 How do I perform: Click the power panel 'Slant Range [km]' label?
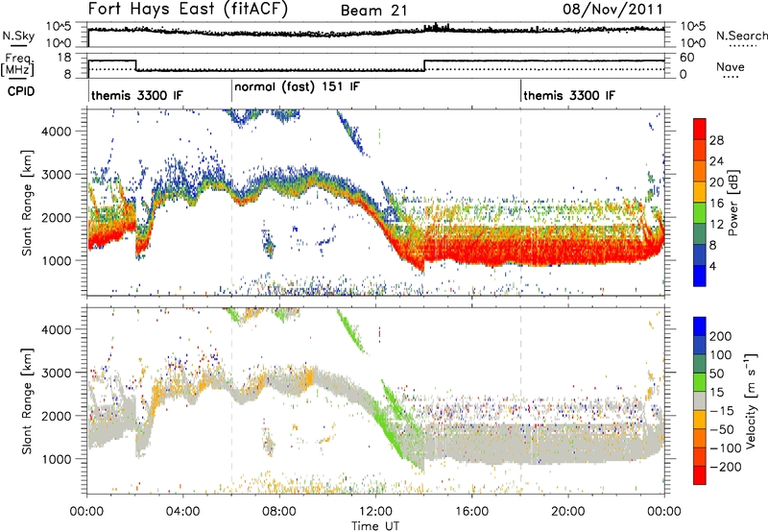(x=27, y=203)
